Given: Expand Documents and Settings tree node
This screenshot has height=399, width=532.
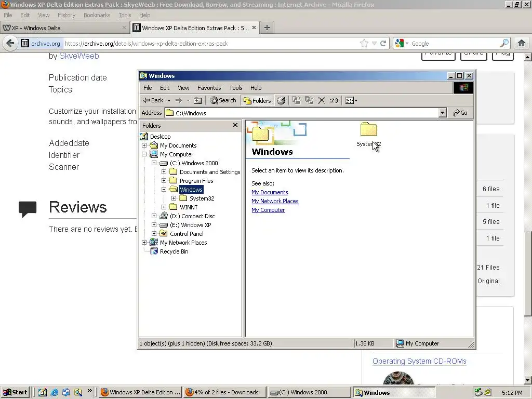Looking at the screenshot, I should [164, 171].
